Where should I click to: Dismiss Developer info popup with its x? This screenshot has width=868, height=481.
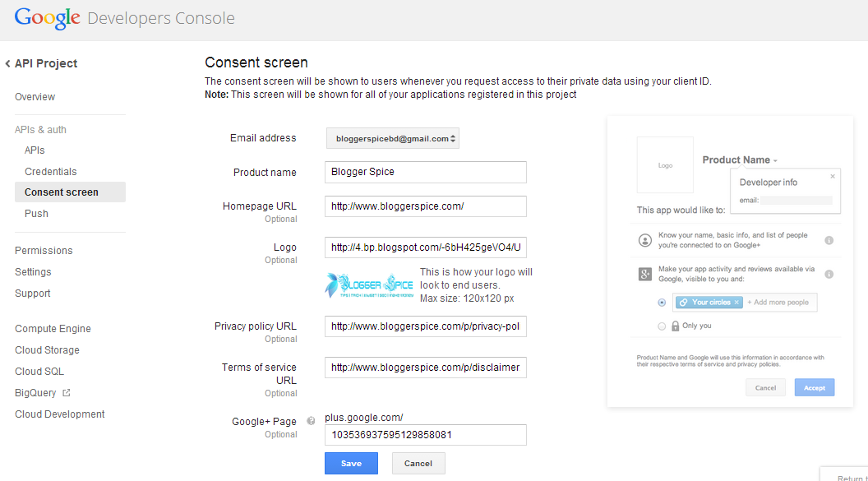pyautogui.click(x=833, y=176)
